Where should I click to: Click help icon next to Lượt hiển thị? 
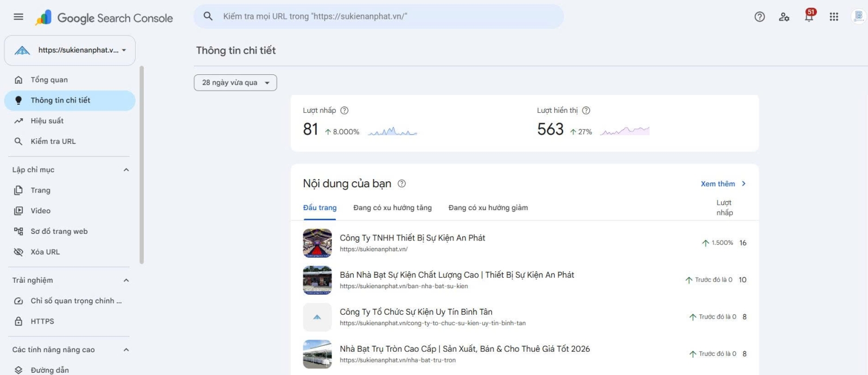586,111
